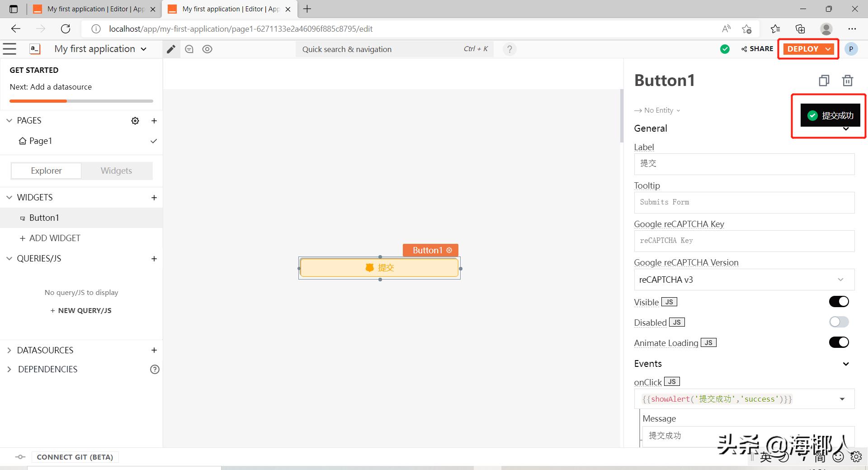Open the user profile avatar P

click(851, 49)
